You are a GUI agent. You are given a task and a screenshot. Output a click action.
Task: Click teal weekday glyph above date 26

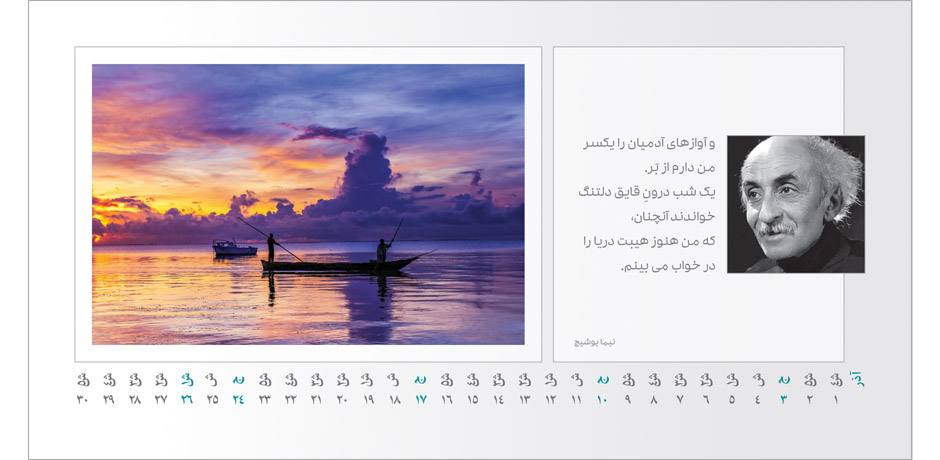click(x=186, y=380)
